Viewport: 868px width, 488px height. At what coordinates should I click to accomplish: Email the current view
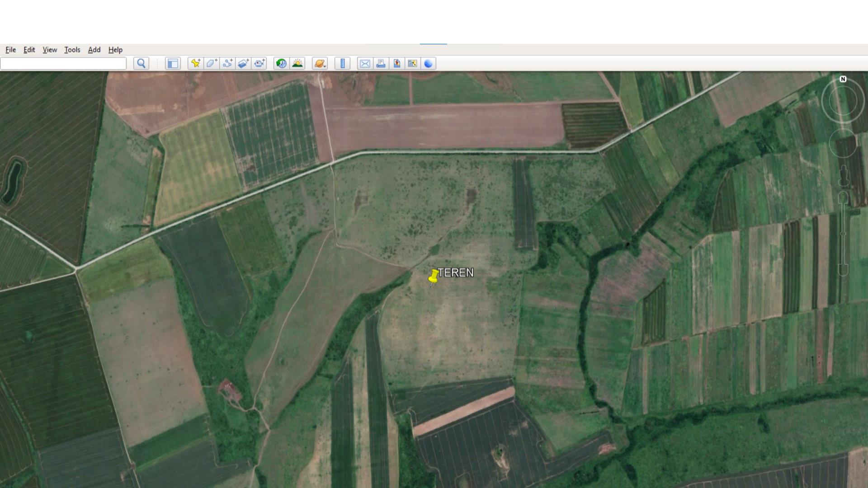[x=365, y=63]
